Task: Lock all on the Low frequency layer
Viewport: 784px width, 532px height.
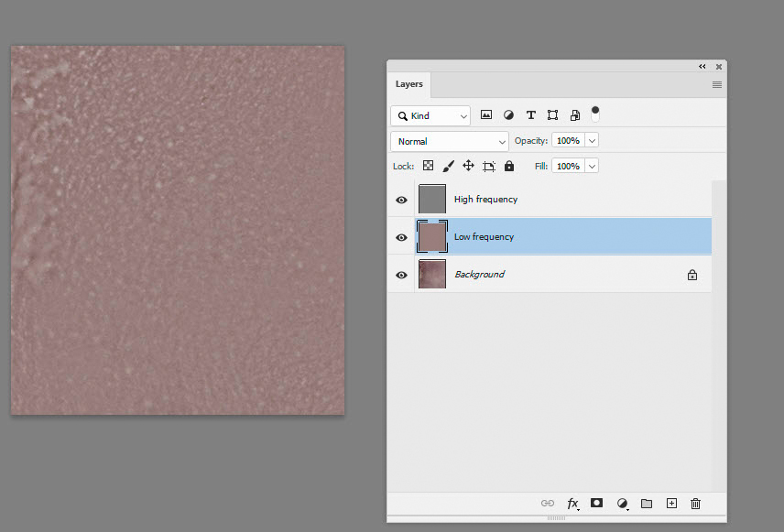Action: (508, 166)
